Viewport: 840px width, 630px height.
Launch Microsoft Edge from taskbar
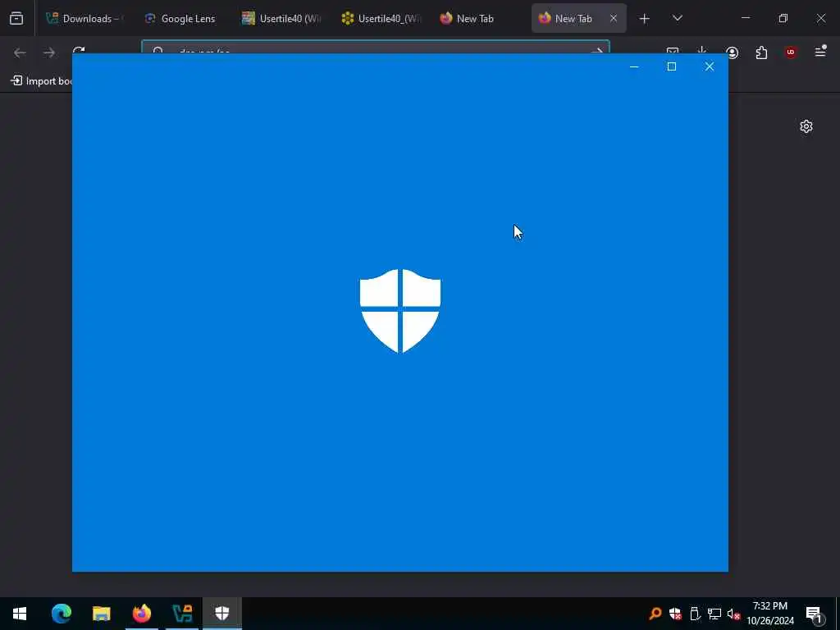click(x=61, y=614)
